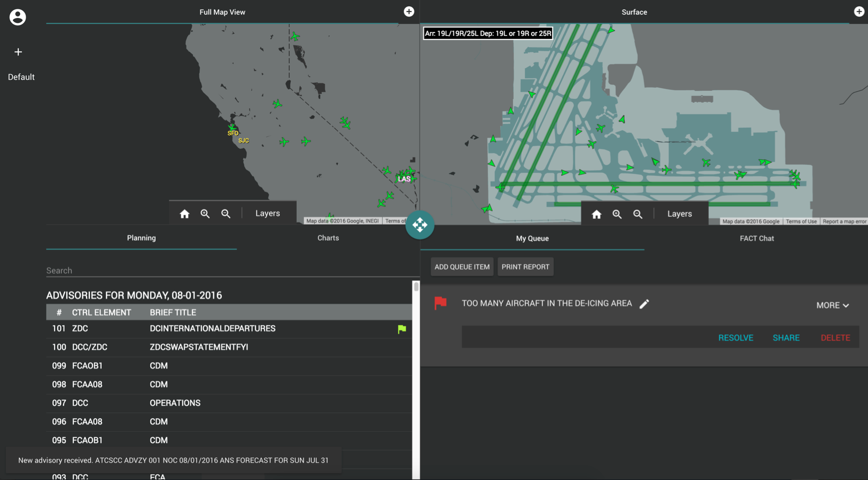Viewport: 868px width, 480px height.
Task: Switch to the FACT Chat tab
Action: [756, 239]
